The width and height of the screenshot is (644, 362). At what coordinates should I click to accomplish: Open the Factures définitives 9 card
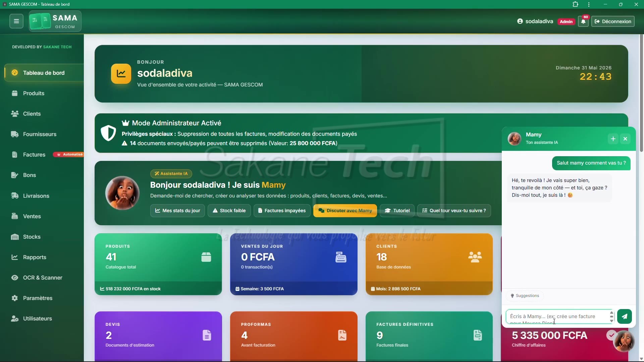click(429, 336)
